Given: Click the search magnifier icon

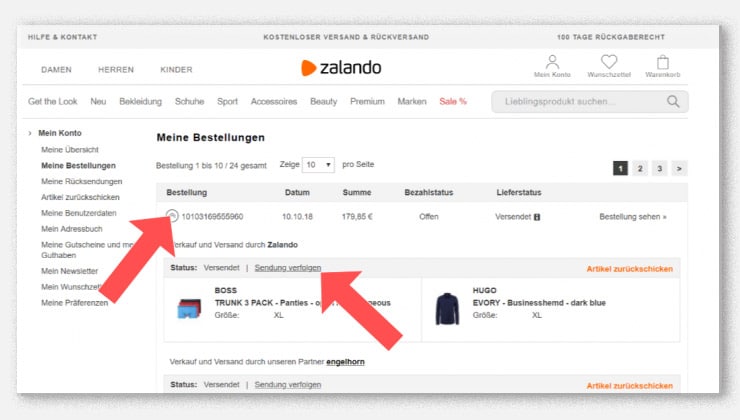Looking at the screenshot, I should (674, 101).
